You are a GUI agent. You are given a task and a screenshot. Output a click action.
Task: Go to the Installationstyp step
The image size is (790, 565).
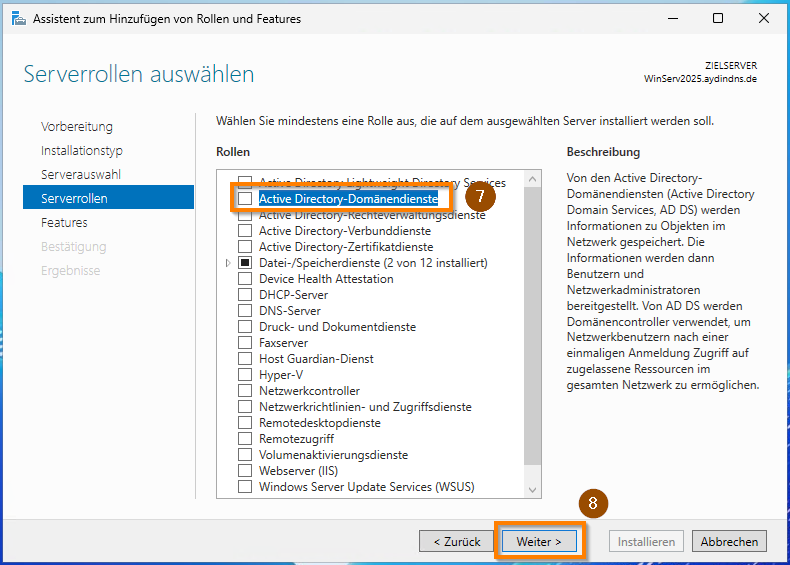(82, 151)
